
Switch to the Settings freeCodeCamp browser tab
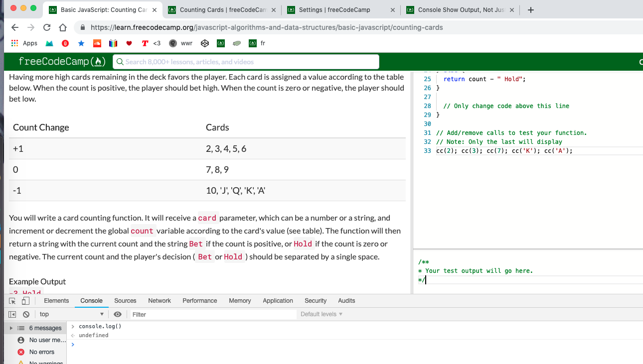tap(334, 10)
